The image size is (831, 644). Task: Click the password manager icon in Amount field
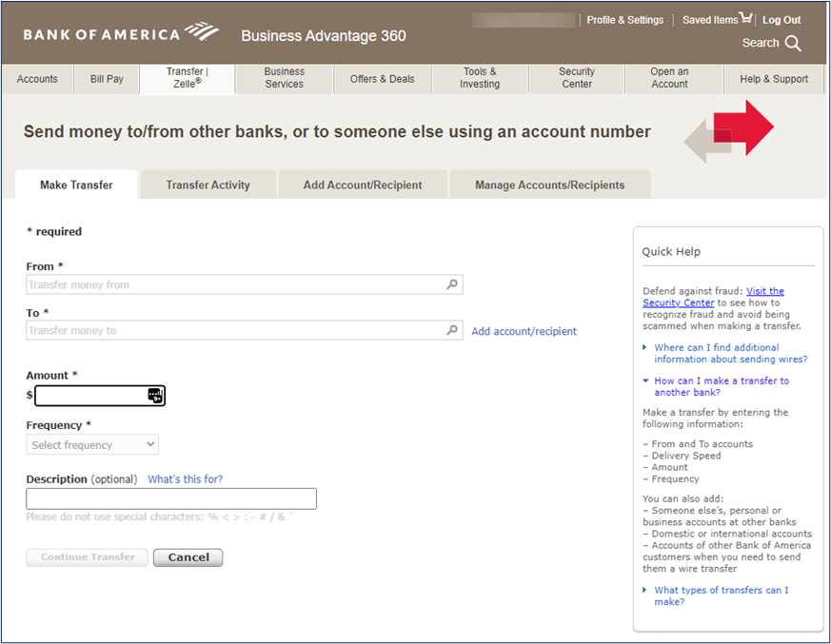click(x=155, y=396)
